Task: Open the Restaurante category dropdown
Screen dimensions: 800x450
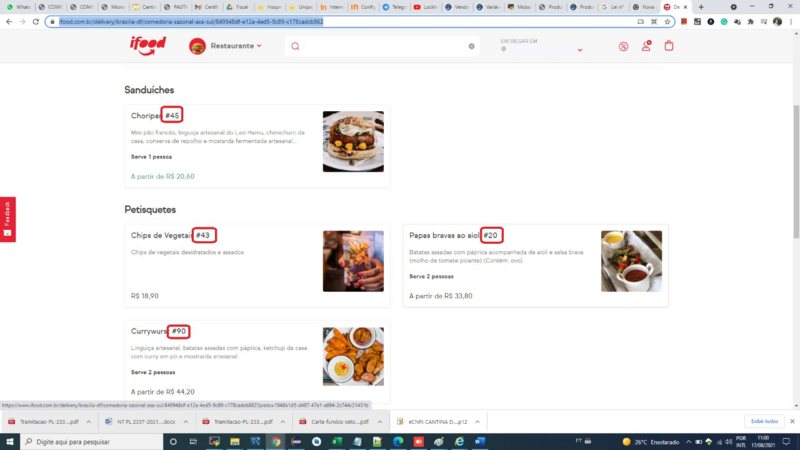Action: coord(236,46)
